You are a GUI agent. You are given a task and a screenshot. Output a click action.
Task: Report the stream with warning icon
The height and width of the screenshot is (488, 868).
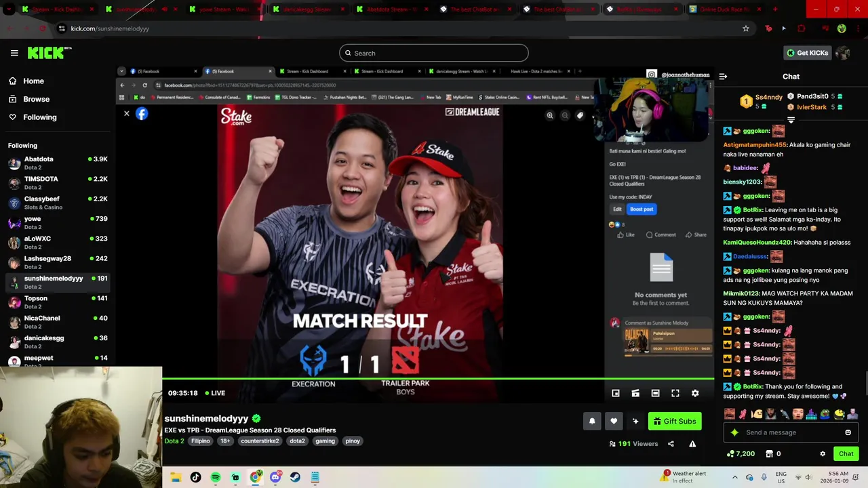click(692, 444)
